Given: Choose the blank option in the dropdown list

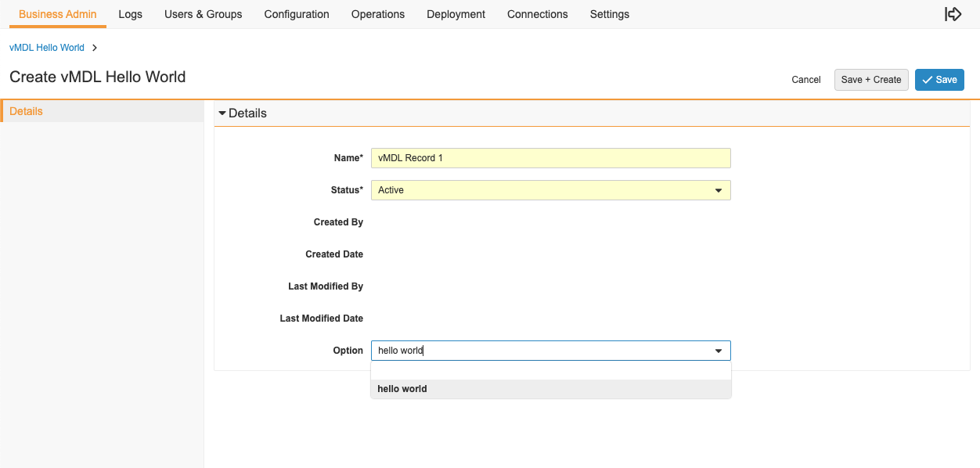Looking at the screenshot, I should pos(550,370).
